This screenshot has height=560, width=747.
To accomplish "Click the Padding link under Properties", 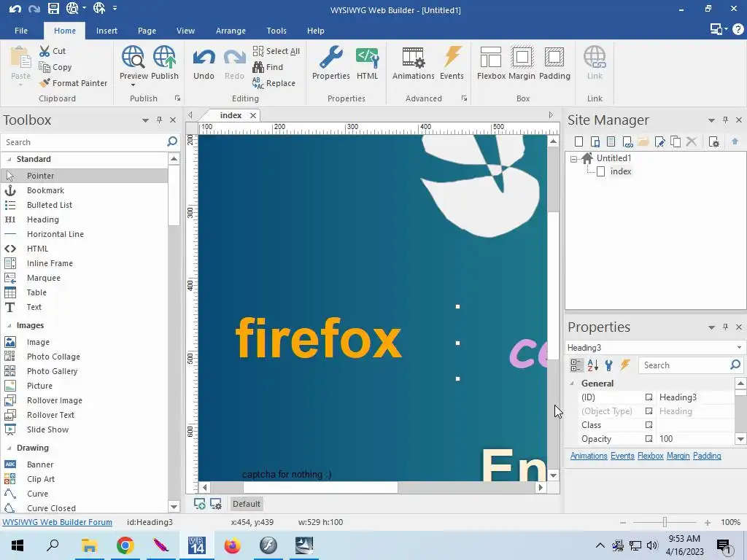I will (x=707, y=456).
